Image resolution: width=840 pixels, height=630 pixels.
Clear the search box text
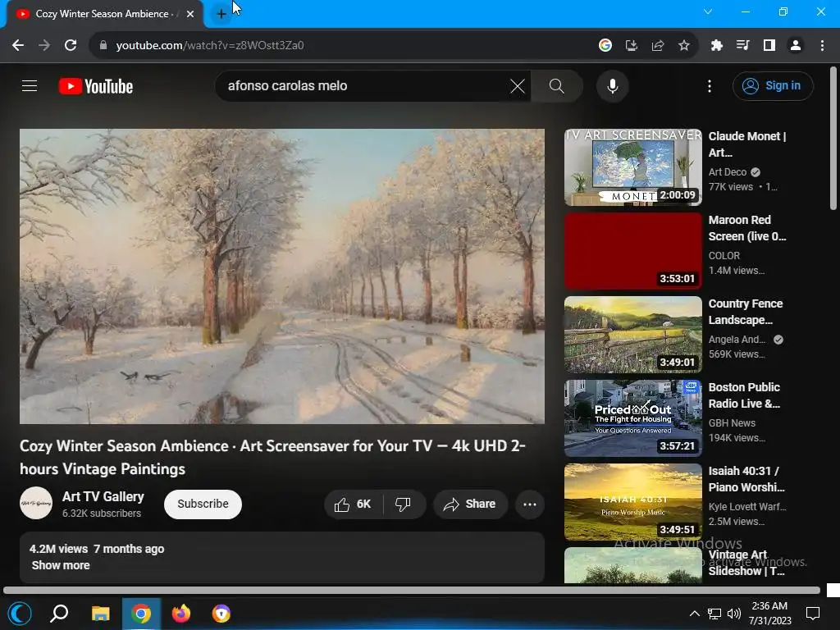[517, 85]
